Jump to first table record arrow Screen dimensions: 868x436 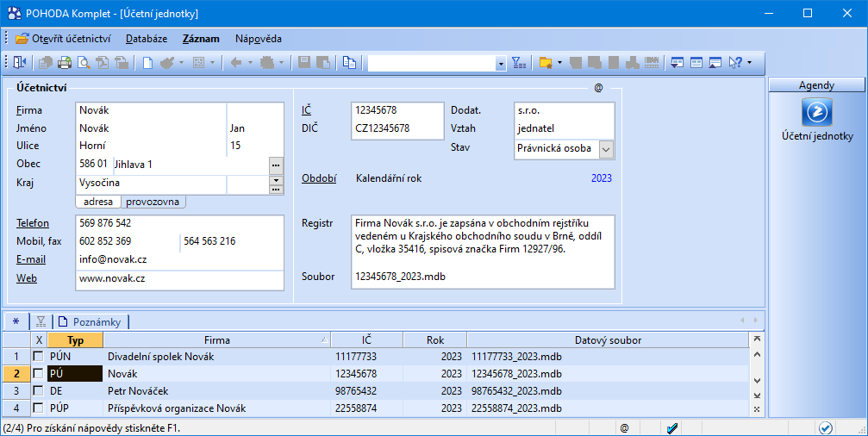pyautogui.click(x=757, y=339)
